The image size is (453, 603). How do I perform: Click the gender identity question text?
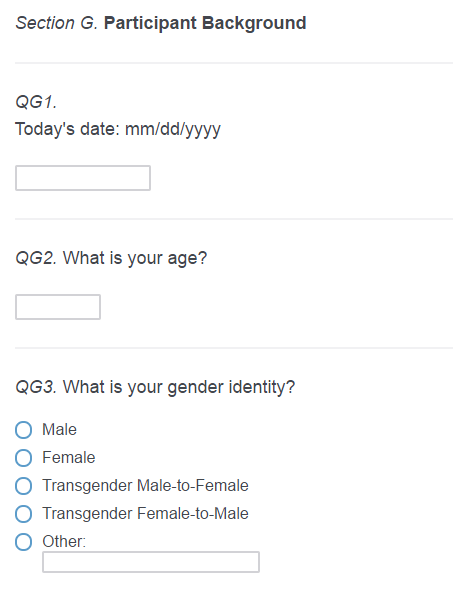[x=179, y=387]
